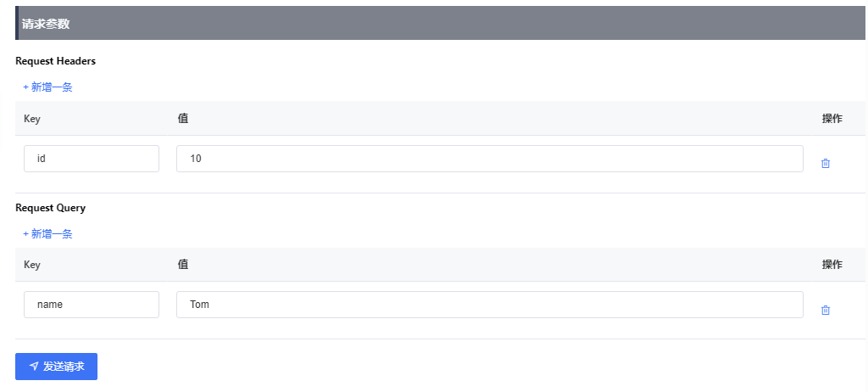Click the plus sign beside Request Query's 新增一条
The width and height of the screenshot is (868, 392).
tap(26, 233)
